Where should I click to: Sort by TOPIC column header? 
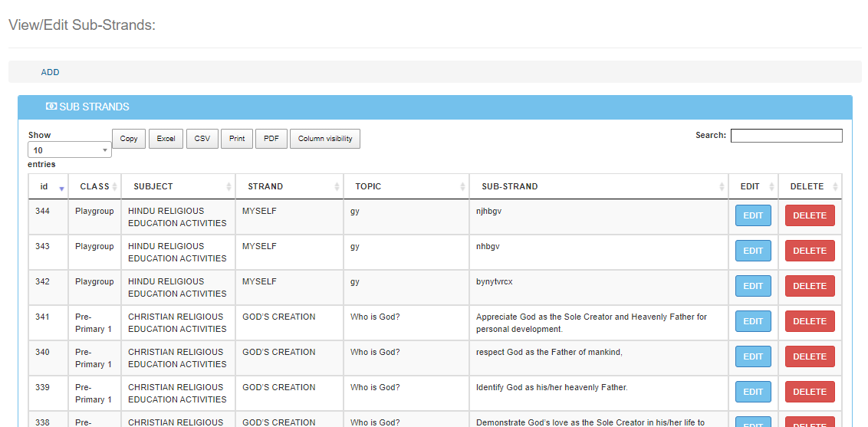pos(406,186)
